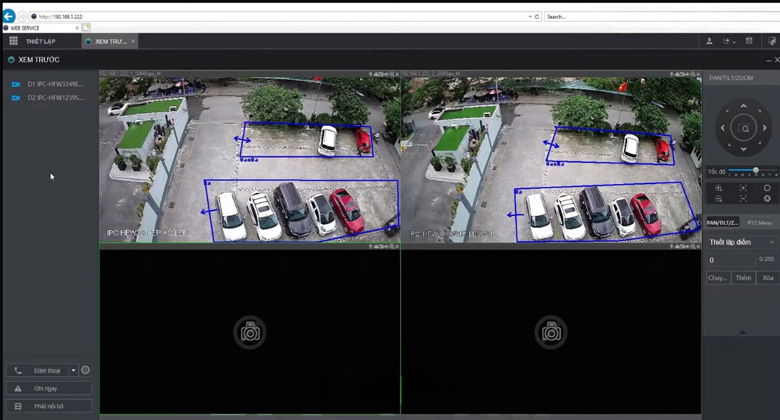Image resolution: width=780 pixels, height=420 pixels.
Task: Adjust the Tốc độ speed slider
Action: (755, 171)
